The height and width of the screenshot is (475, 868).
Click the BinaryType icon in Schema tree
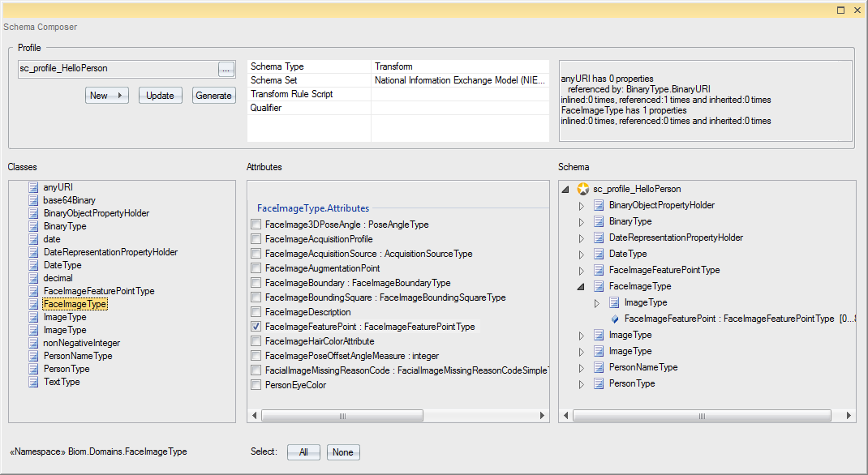click(599, 221)
